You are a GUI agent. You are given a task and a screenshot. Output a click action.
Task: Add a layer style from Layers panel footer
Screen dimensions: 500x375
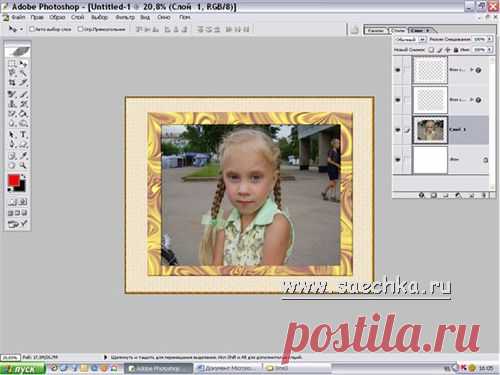422,195
